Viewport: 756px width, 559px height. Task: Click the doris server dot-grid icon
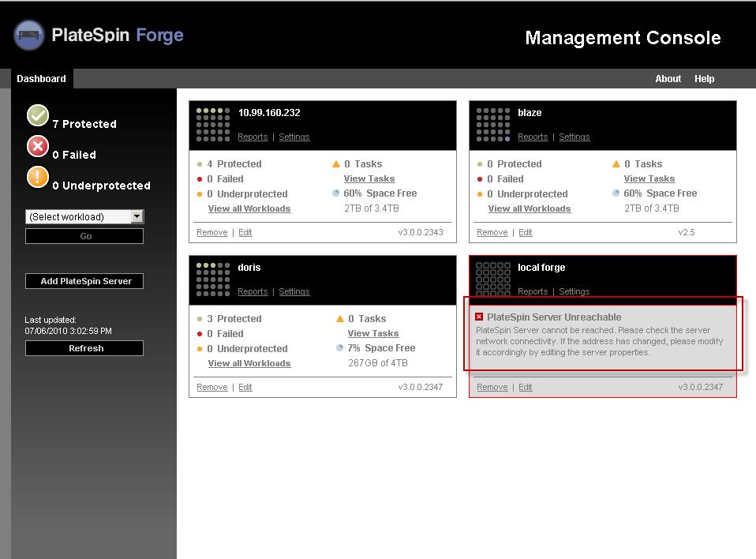(213, 279)
